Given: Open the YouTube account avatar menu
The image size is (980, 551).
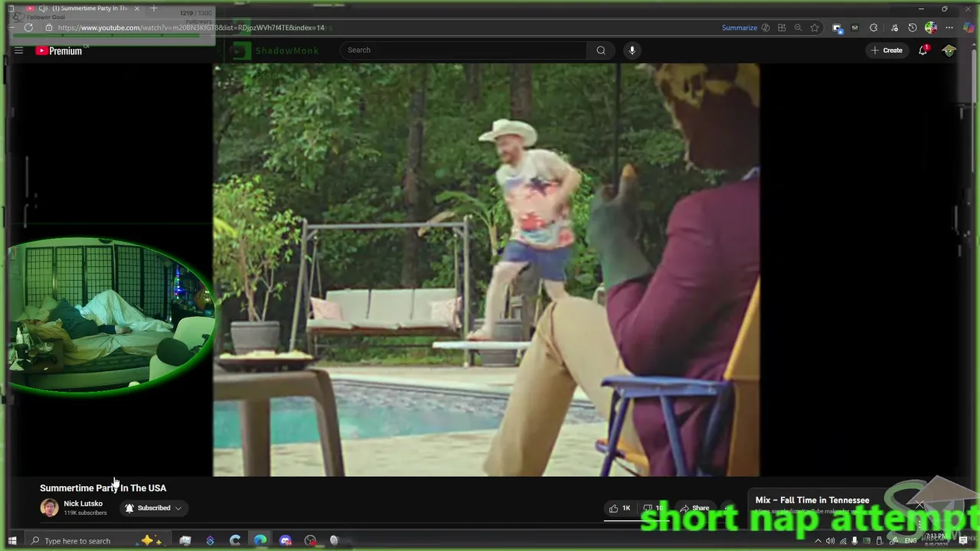Looking at the screenshot, I should [949, 51].
